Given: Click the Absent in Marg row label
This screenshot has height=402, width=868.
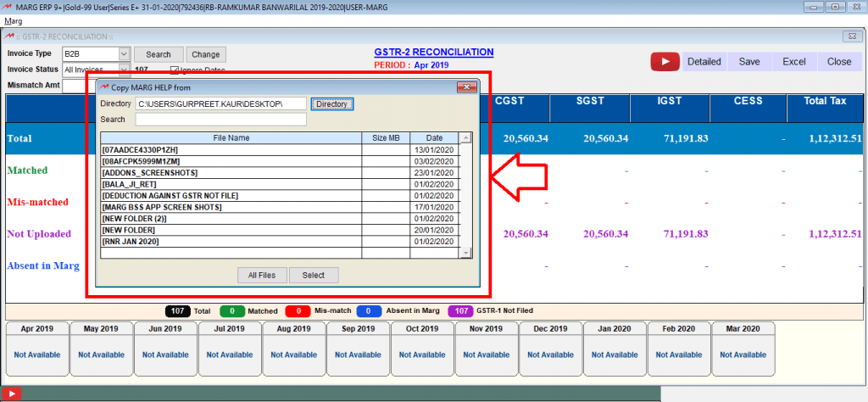Looking at the screenshot, I should (x=43, y=265).
